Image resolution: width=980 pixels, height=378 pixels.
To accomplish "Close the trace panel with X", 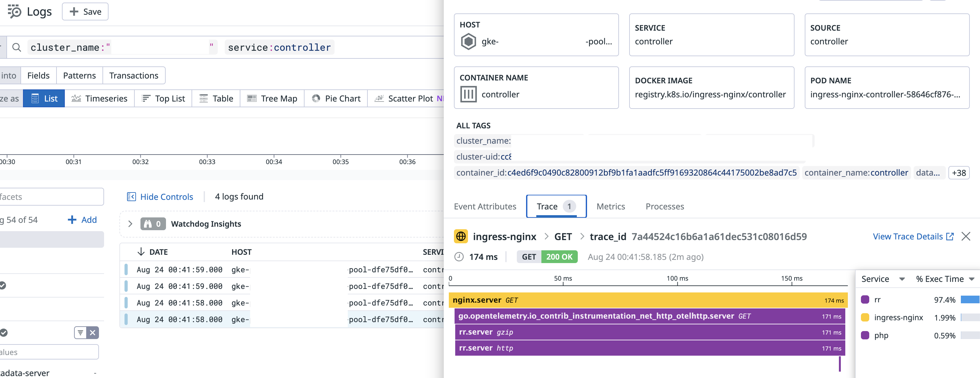I will (x=966, y=236).
